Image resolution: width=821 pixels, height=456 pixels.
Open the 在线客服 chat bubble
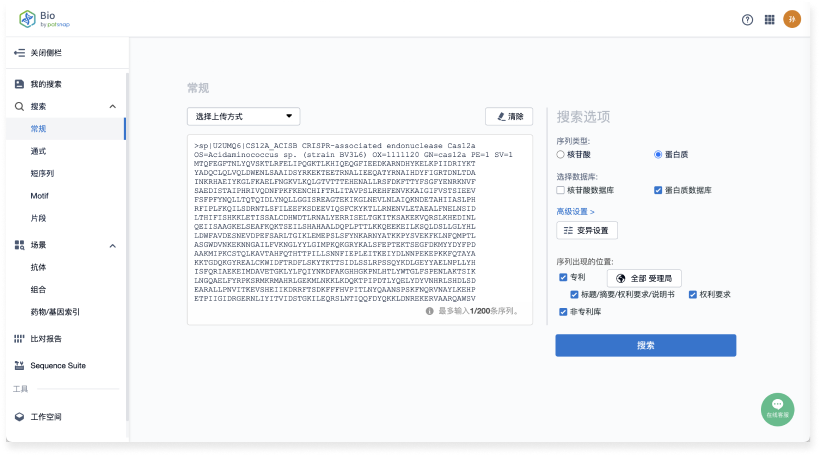(777, 409)
